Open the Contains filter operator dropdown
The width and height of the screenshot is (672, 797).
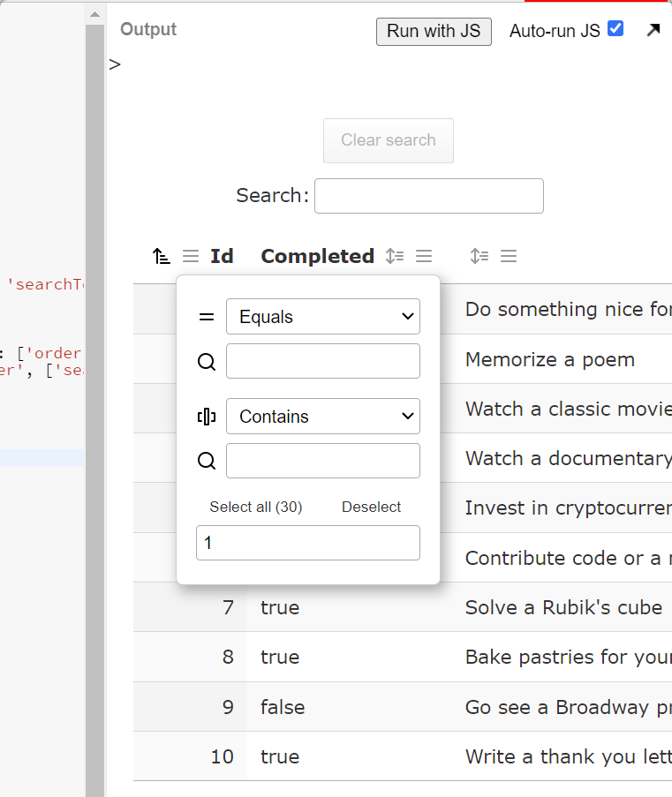coord(322,417)
